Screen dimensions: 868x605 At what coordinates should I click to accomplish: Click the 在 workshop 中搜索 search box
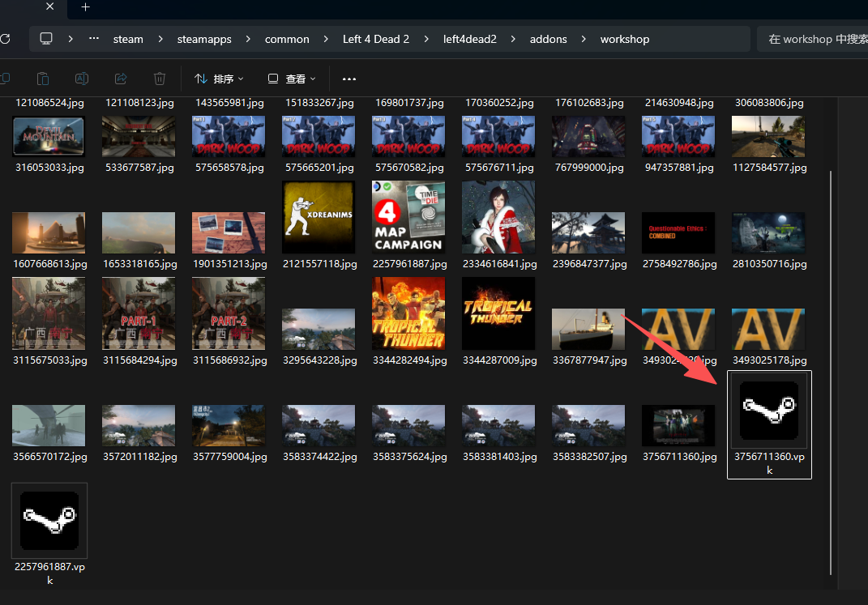point(813,39)
